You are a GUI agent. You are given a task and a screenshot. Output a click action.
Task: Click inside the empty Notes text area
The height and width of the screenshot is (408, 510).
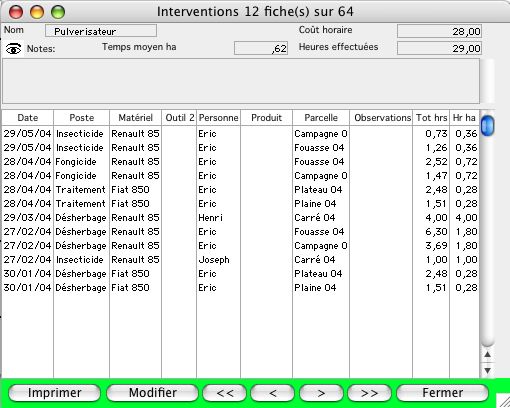[241, 81]
